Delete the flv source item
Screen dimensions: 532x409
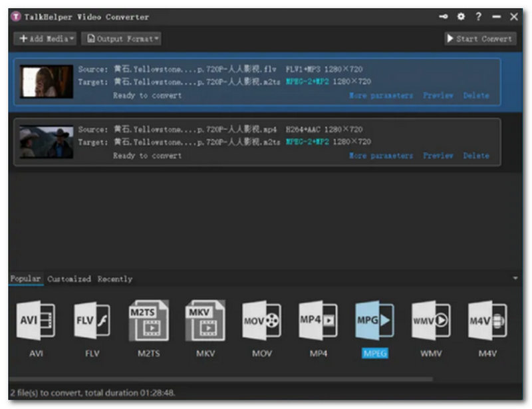[476, 95]
